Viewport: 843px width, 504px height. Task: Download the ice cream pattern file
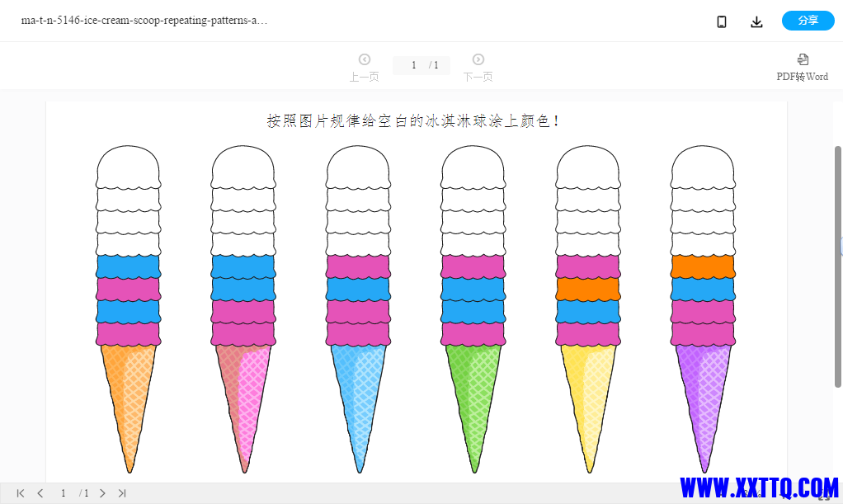(x=756, y=21)
